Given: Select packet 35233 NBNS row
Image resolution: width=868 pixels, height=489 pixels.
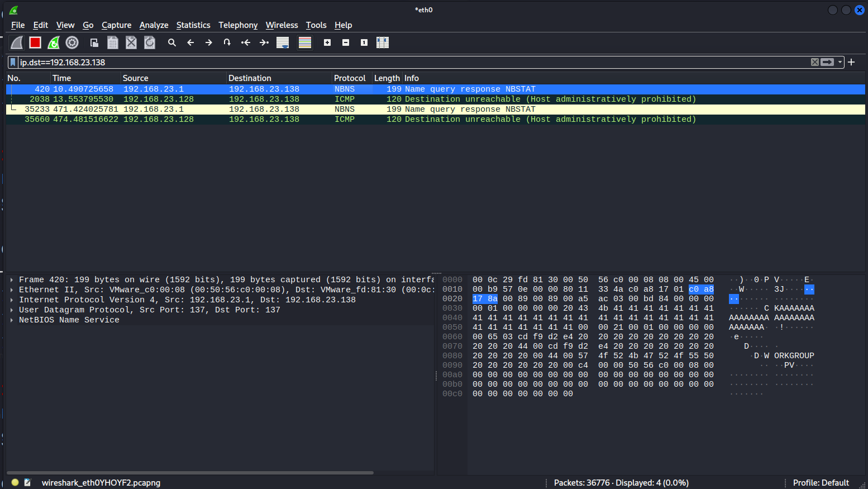Looking at the screenshot, I should pyautogui.click(x=436, y=109).
